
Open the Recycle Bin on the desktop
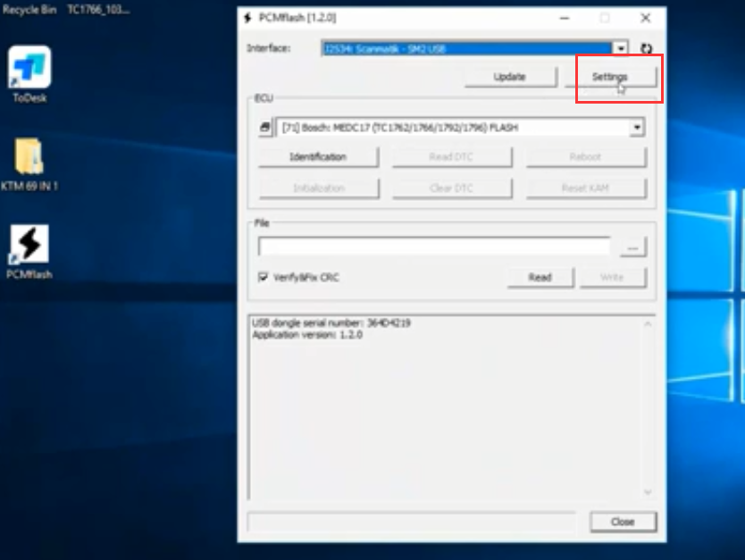(x=29, y=10)
